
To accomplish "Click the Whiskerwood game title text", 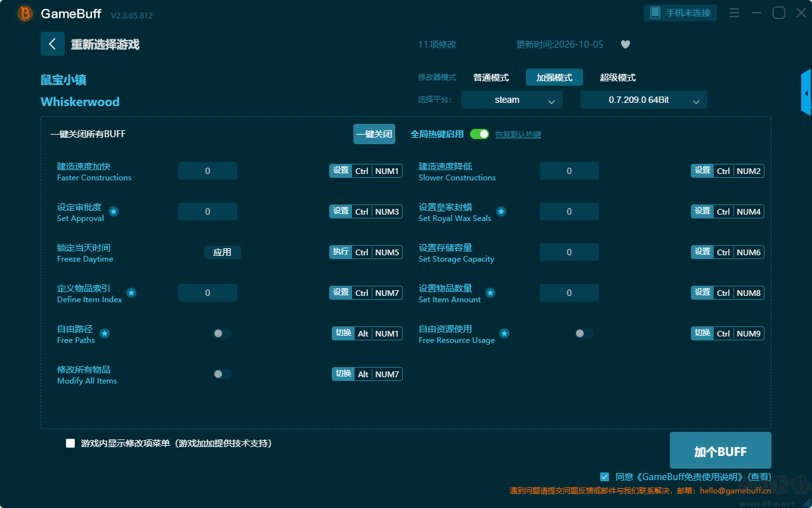I will coord(80,102).
